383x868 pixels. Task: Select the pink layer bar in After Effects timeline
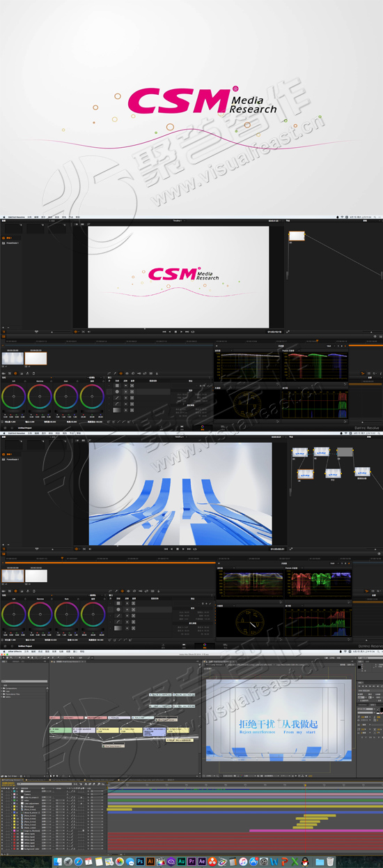(x=315, y=830)
